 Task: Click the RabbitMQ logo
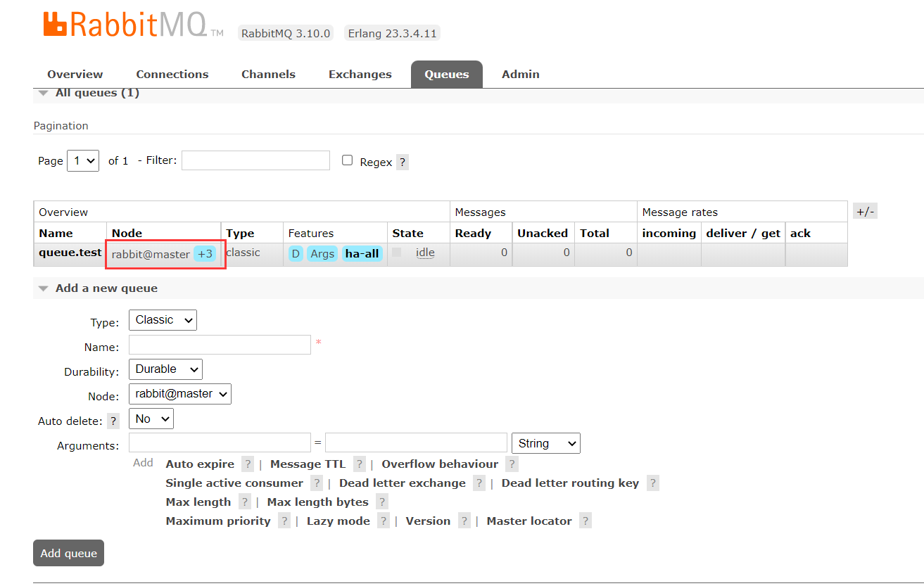pyautogui.click(x=133, y=24)
